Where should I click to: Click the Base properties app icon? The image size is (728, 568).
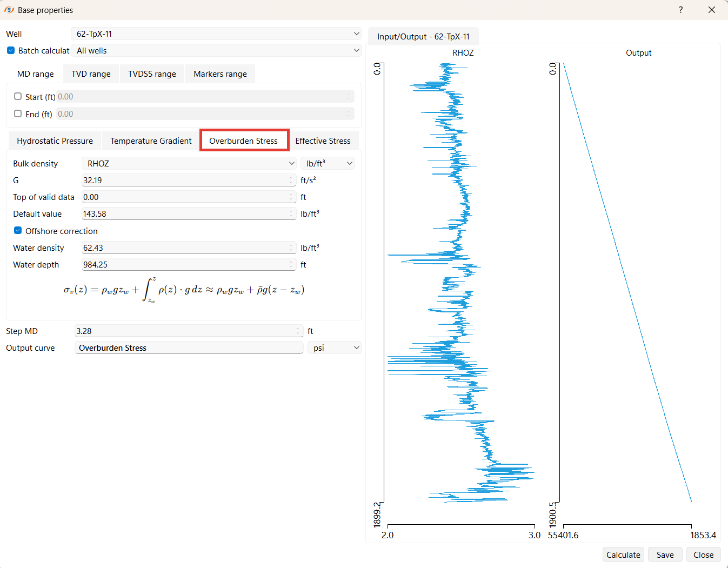coord(9,10)
